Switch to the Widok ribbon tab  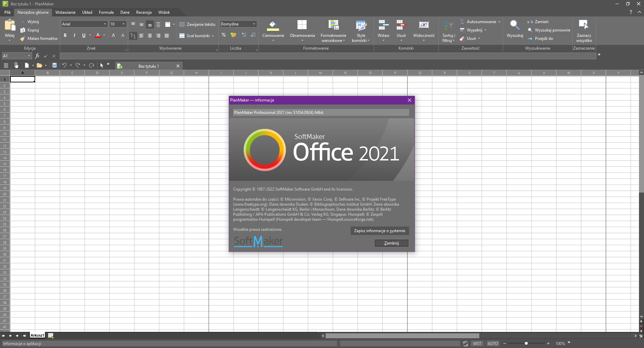164,12
